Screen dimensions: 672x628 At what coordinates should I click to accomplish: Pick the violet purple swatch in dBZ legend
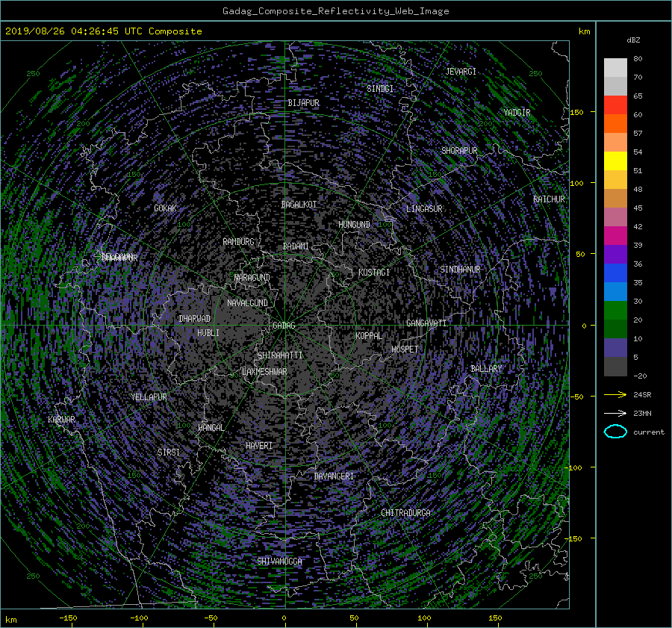point(615,254)
